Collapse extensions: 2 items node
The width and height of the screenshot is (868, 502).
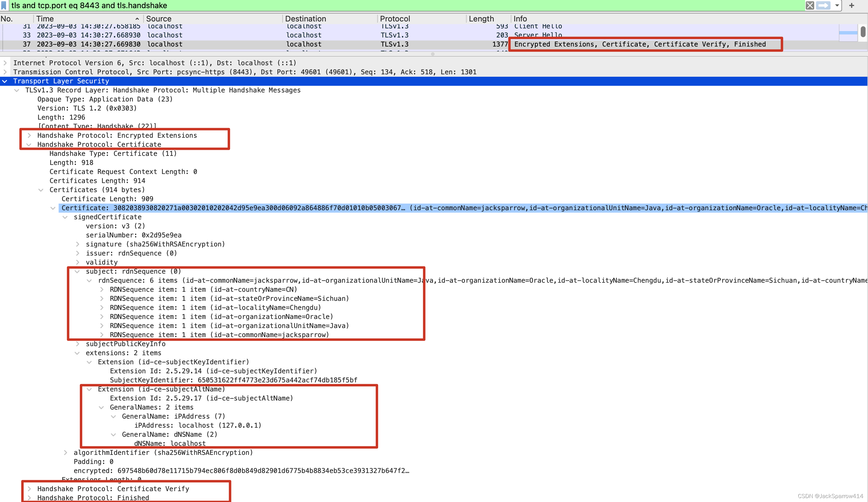[x=77, y=353]
